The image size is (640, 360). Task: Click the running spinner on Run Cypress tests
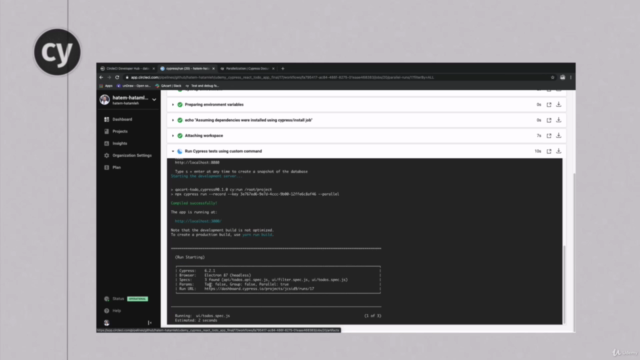180,151
